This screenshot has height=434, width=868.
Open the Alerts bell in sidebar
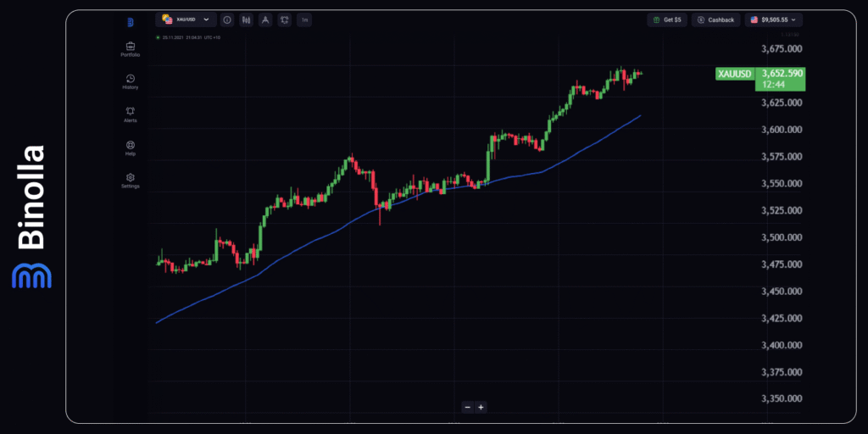[130, 114]
